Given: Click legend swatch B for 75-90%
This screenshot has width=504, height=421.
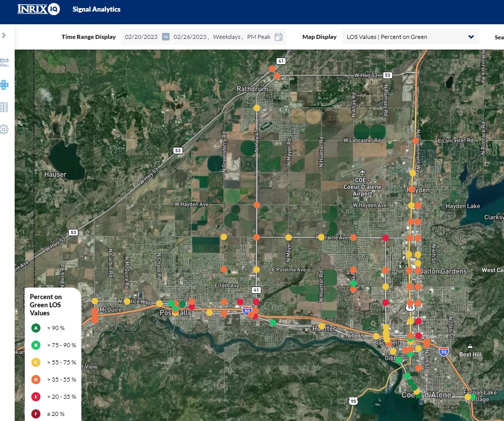Looking at the screenshot, I should click(x=36, y=345).
